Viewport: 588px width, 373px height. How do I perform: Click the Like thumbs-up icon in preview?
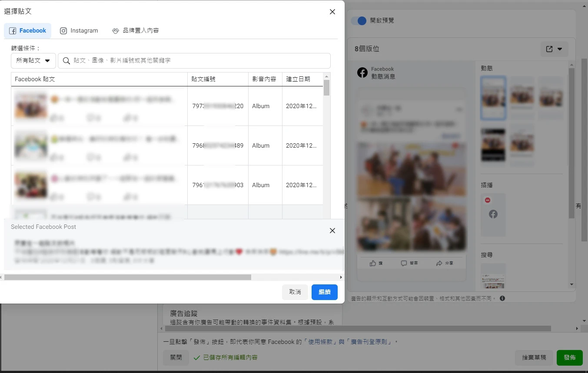point(372,263)
